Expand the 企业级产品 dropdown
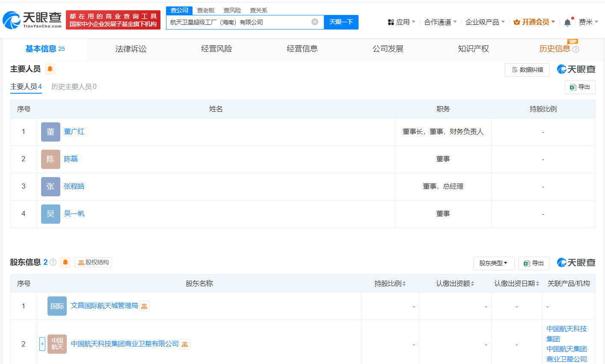The width and height of the screenshot is (605, 364). (485, 22)
